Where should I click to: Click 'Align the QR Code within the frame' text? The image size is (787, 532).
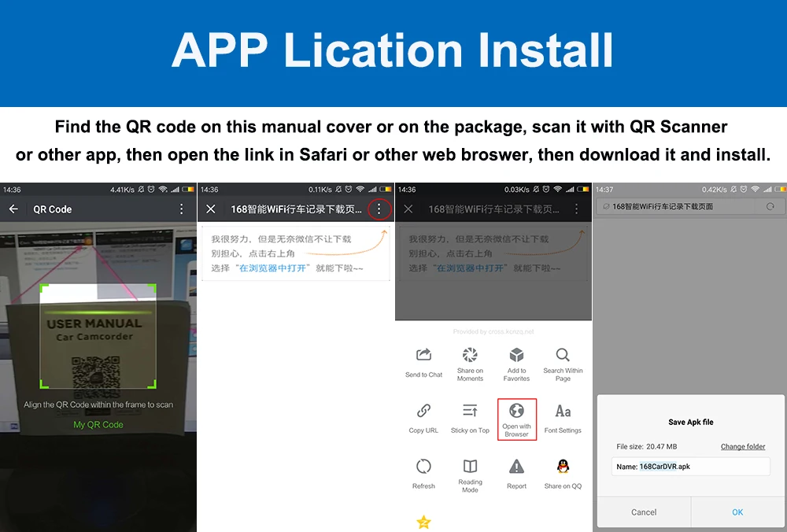(98, 405)
